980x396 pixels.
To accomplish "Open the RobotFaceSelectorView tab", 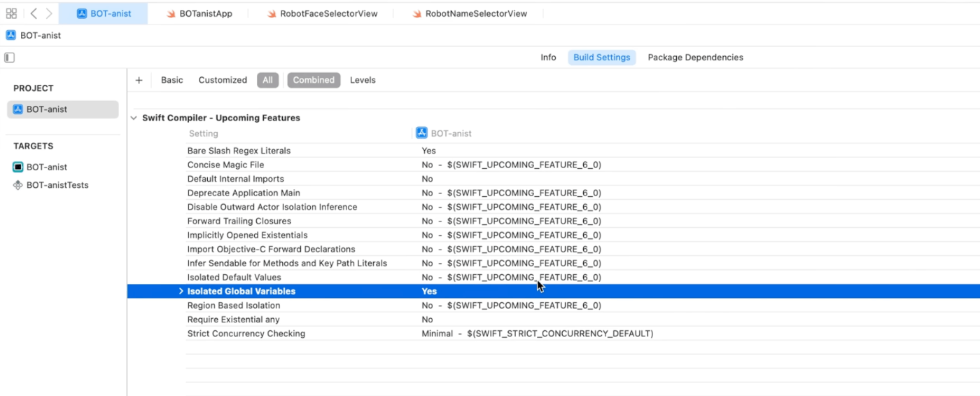I will [323, 13].
